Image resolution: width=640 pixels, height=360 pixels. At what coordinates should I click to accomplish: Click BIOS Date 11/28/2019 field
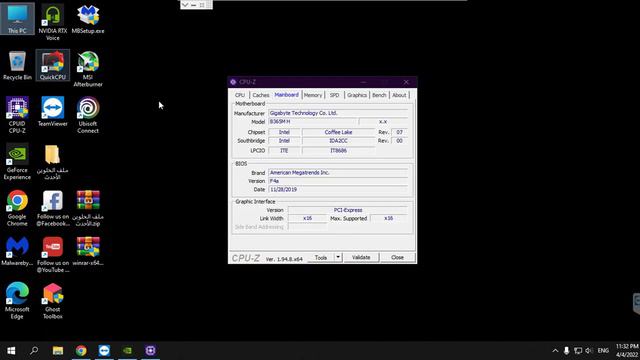point(338,189)
